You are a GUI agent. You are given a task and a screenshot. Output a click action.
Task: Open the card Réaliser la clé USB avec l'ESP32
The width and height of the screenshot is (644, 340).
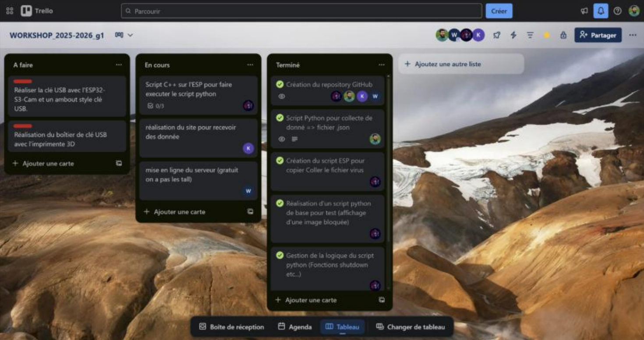pos(67,96)
